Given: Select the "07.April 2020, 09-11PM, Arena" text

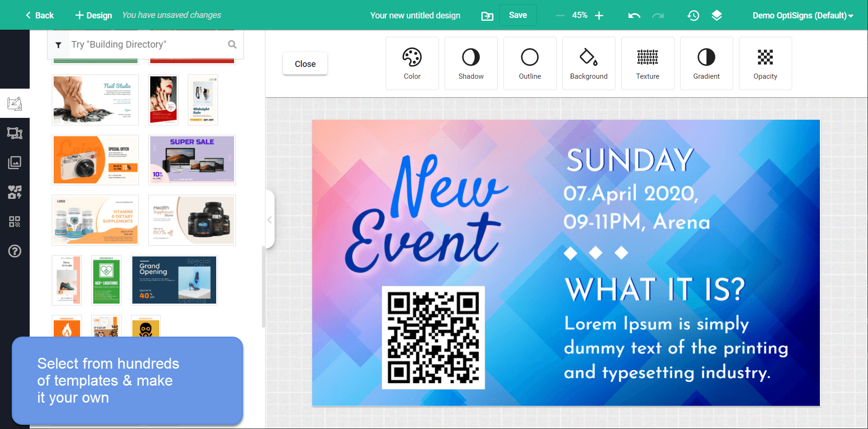Looking at the screenshot, I should click(x=637, y=207).
